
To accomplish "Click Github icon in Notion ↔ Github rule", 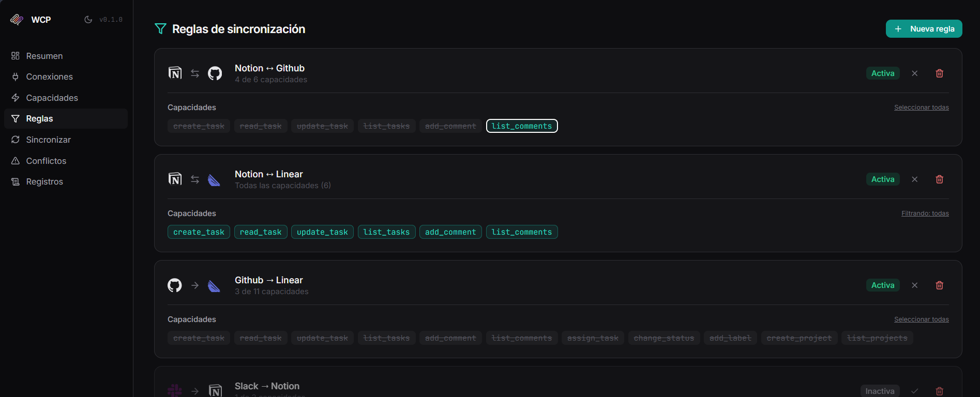I will click(215, 73).
